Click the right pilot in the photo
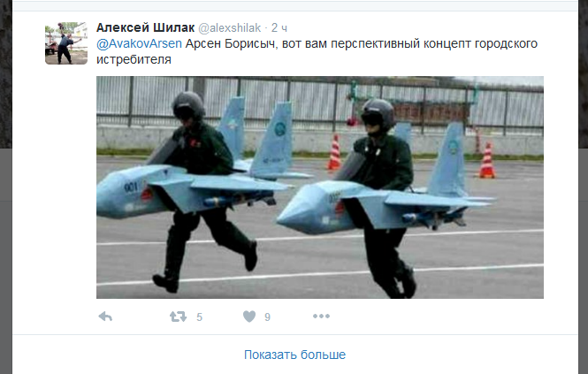Viewport: 588px width, 374px height. click(x=386, y=199)
